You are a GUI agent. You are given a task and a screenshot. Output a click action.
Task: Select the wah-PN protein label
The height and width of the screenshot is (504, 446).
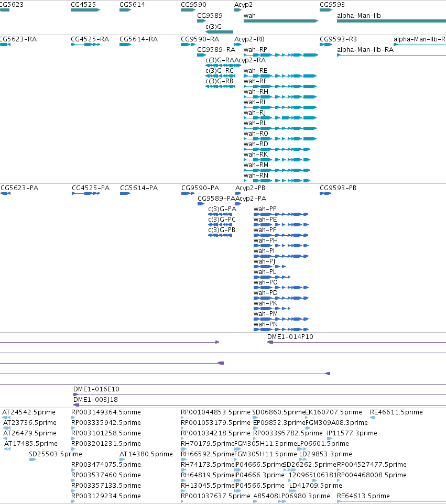coord(266,324)
